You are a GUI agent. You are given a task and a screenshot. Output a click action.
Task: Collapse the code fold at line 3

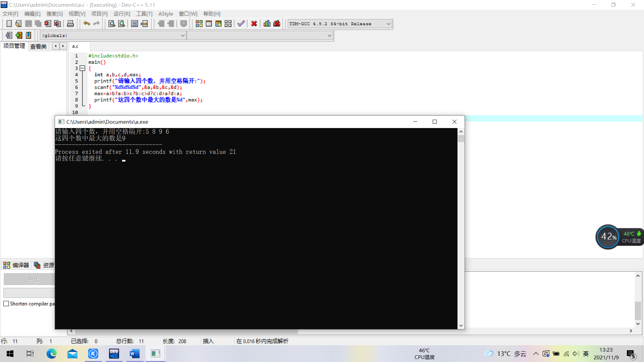pos(83,68)
